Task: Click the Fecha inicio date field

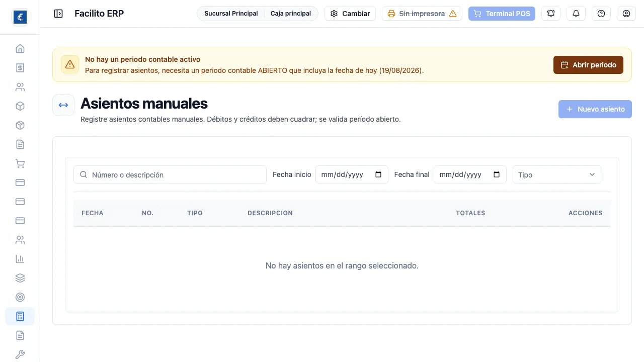Action: (352, 174)
